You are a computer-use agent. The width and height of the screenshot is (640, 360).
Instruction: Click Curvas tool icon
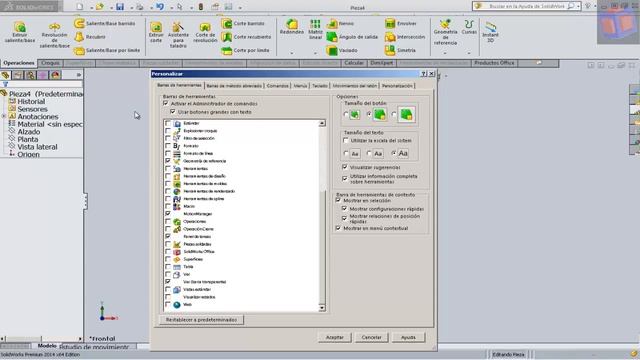pos(469,24)
